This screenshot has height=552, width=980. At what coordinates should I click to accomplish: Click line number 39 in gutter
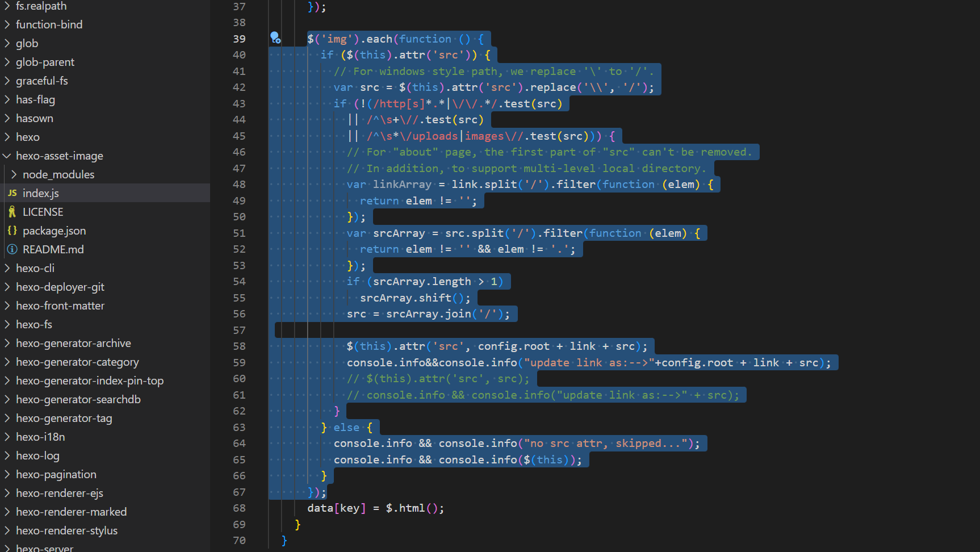[239, 39]
